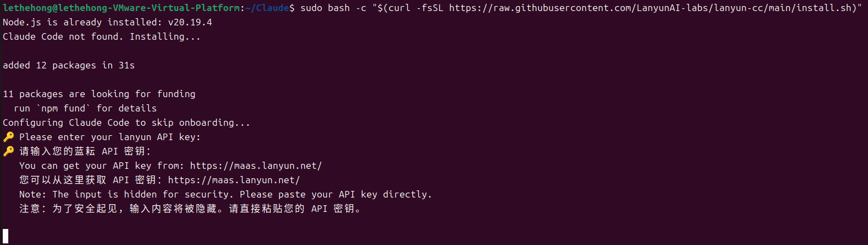Click the key emoji before Chinese API prompt
Screen dimensions: 868x245
click(8, 151)
